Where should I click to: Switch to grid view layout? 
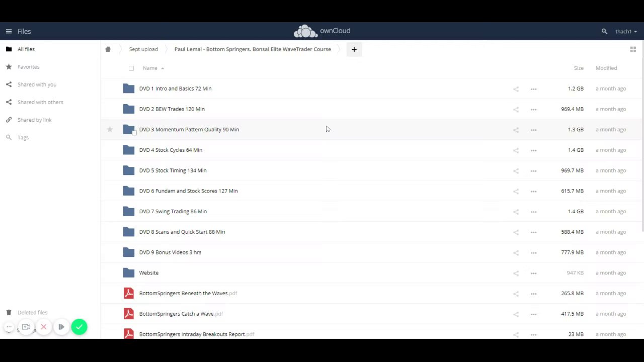click(633, 49)
